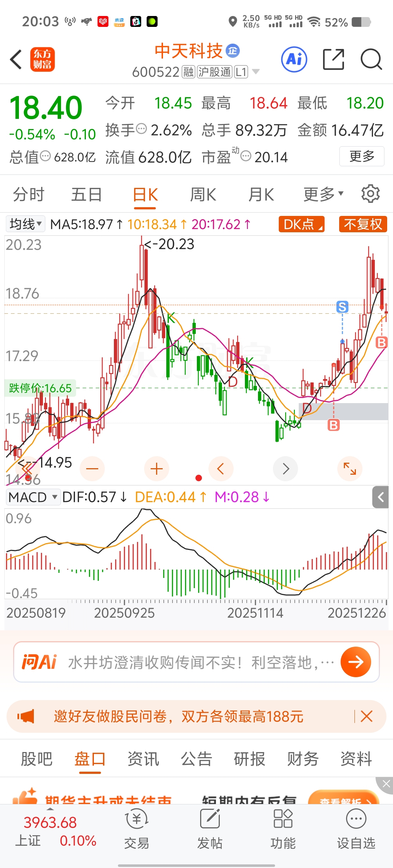
Task: Open the Ai assistant icon
Action: (x=294, y=59)
